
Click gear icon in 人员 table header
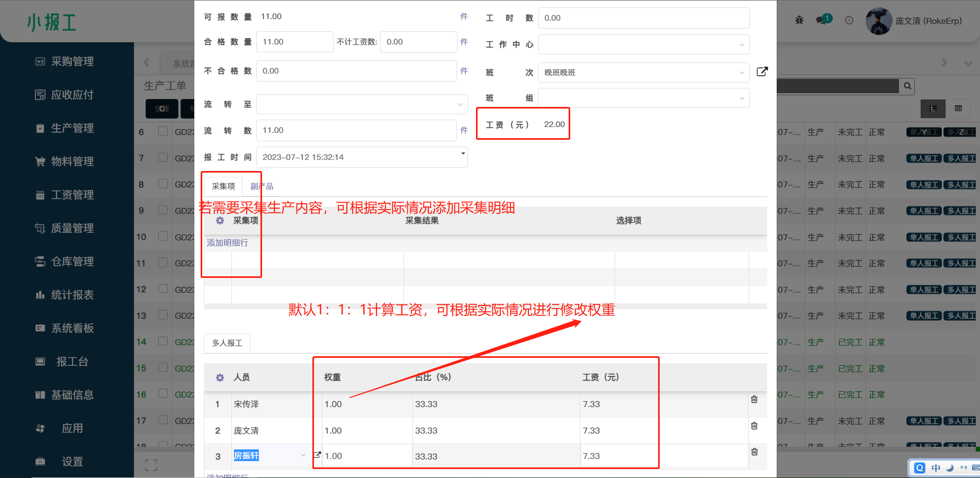tap(220, 377)
